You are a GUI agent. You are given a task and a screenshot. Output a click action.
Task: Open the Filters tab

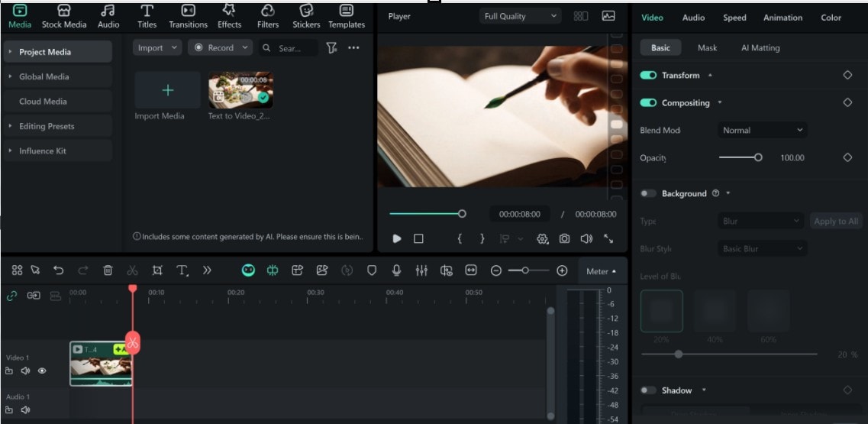pos(268,17)
